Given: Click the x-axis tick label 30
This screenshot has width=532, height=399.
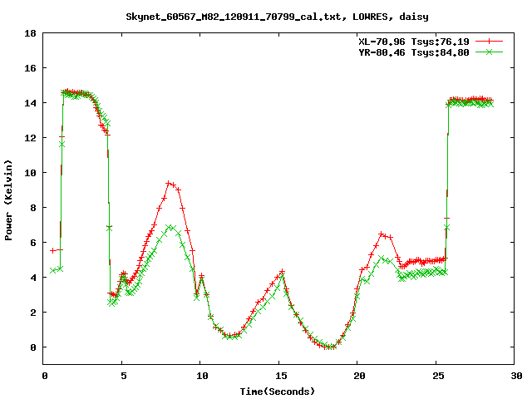Looking at the screenshot, I should click(516, 376).
